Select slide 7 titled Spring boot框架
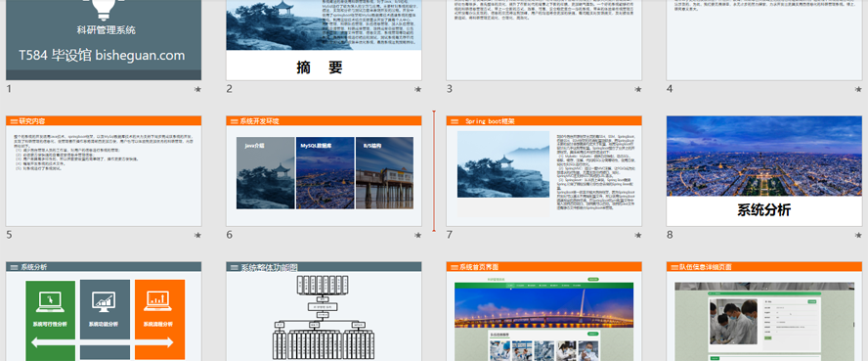 point(544,171)
